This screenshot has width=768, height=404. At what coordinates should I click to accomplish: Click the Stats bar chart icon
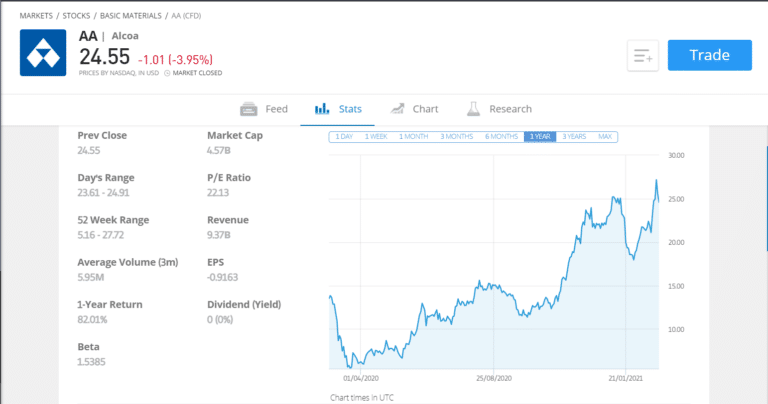(322, 109)
